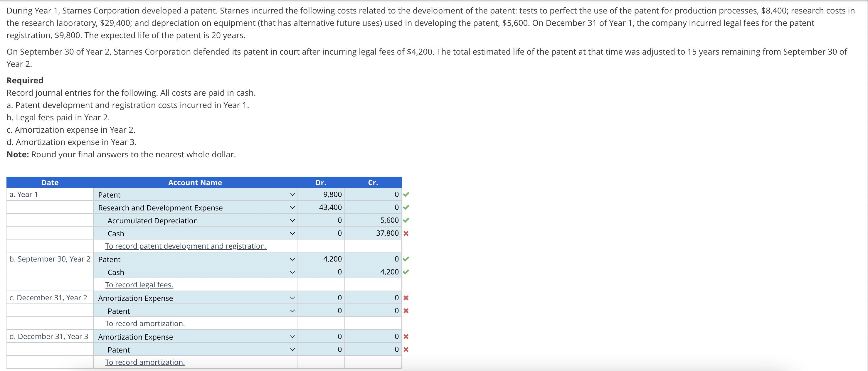Click the red X beside the 37,800 Cash credit

coord(406,233)
